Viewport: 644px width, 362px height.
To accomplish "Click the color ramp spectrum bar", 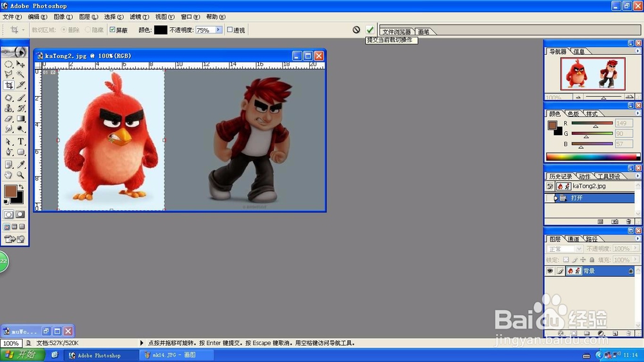I will pos(592,157).
